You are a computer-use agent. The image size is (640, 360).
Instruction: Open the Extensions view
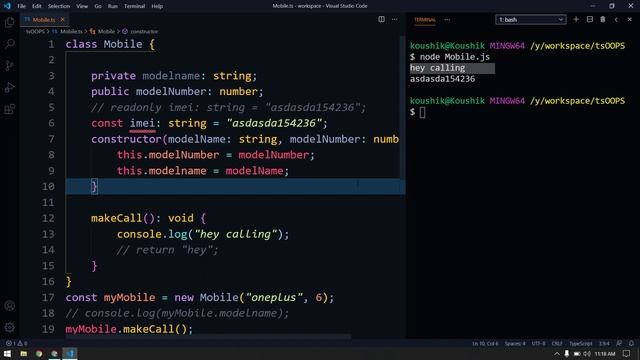pos(9,109)
